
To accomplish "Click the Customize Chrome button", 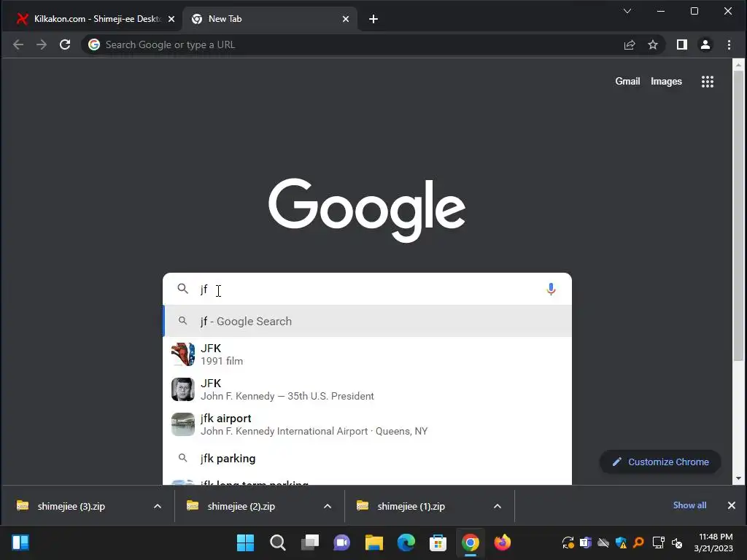I will click(x=659, y=462).
